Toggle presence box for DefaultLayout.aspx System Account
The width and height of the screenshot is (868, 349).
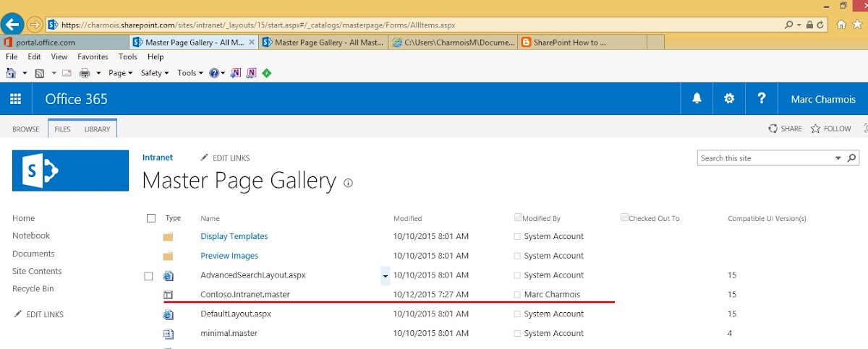pyautogui.click(x=516, y=314)
